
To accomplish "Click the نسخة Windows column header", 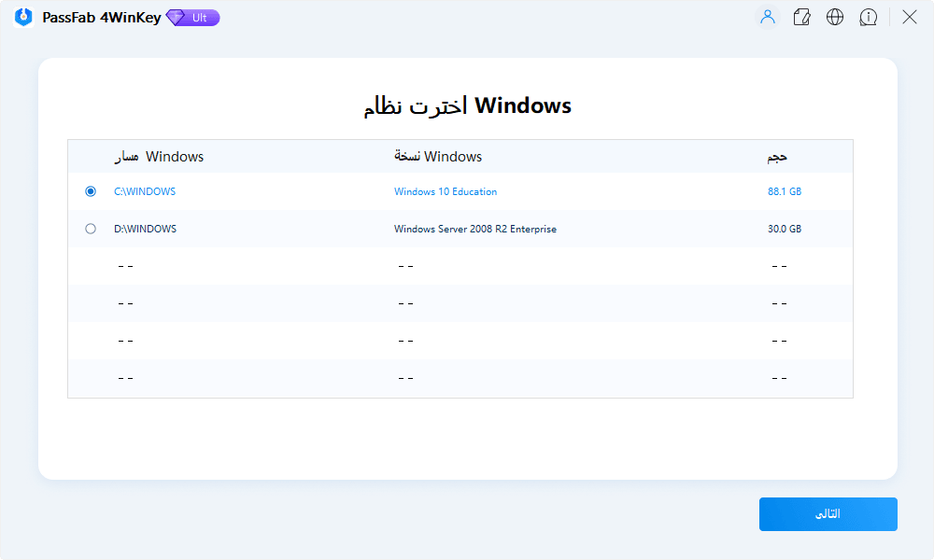I will pyautogui.click(x=437, y=156).
